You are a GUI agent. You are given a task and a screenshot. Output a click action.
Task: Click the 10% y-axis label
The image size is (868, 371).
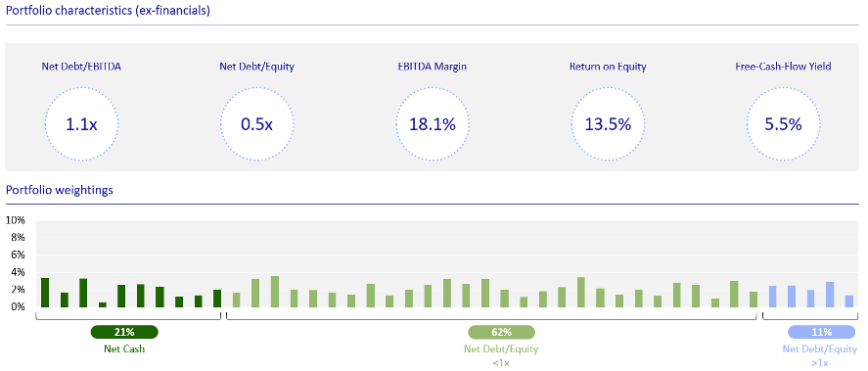point(15,220)
